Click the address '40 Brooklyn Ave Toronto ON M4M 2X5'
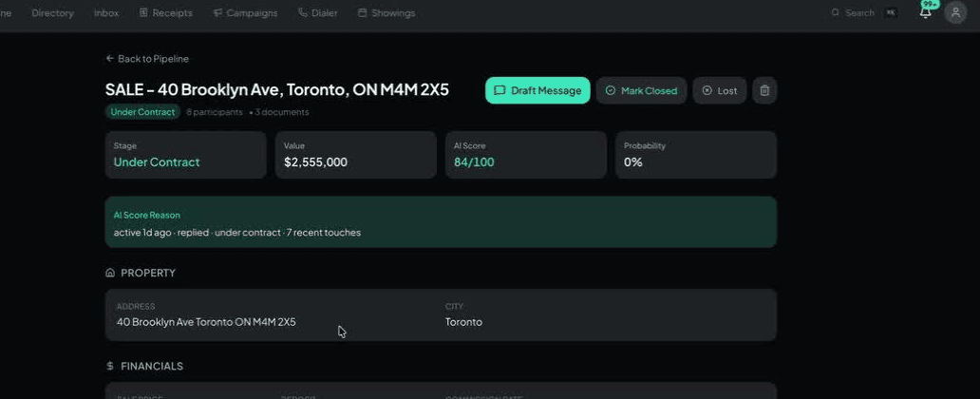Viewport: 980px width, 399px height. (206, 322)
